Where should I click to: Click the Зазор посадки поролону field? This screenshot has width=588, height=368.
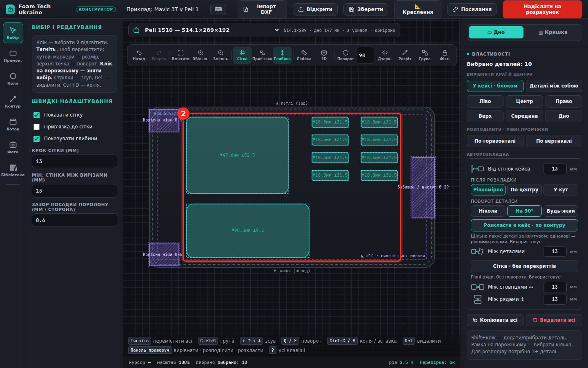(x=74, y=220)
